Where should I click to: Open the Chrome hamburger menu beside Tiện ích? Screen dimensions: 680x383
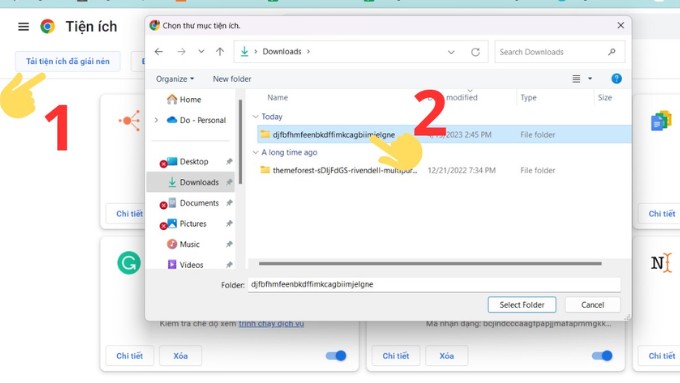(23, 27)
